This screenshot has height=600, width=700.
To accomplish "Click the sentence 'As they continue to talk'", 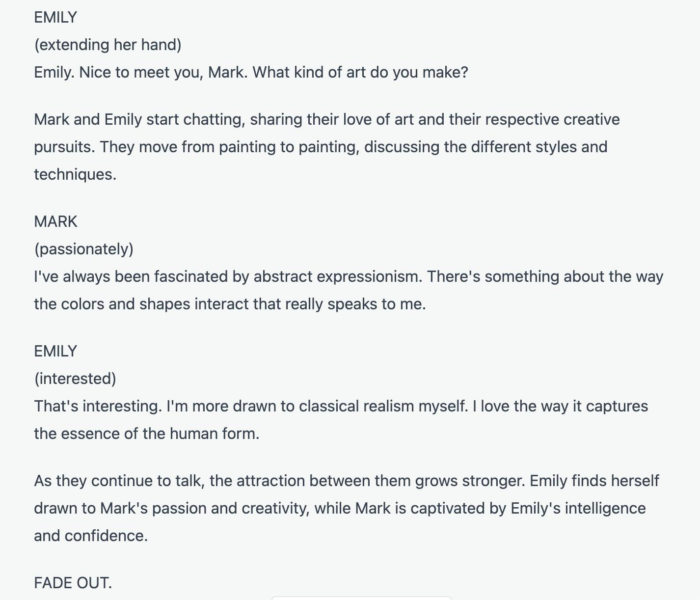I will coord(119,481).
